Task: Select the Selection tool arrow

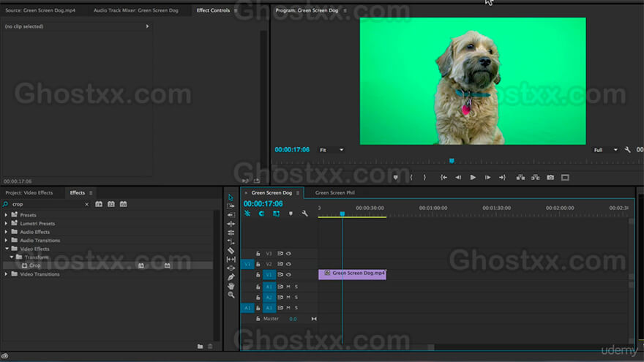Action: [231, 197]
